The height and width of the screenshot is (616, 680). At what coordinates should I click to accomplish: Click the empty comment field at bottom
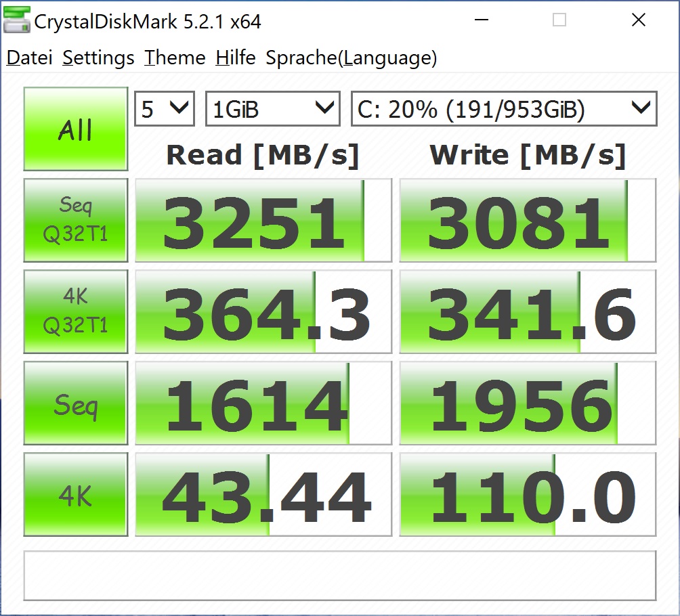pos(340,575)
